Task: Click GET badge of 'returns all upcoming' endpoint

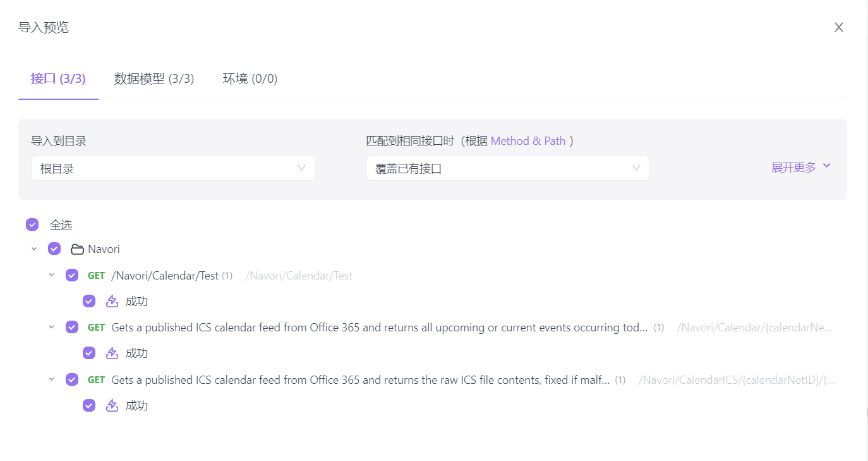Action: pos(96,328)
